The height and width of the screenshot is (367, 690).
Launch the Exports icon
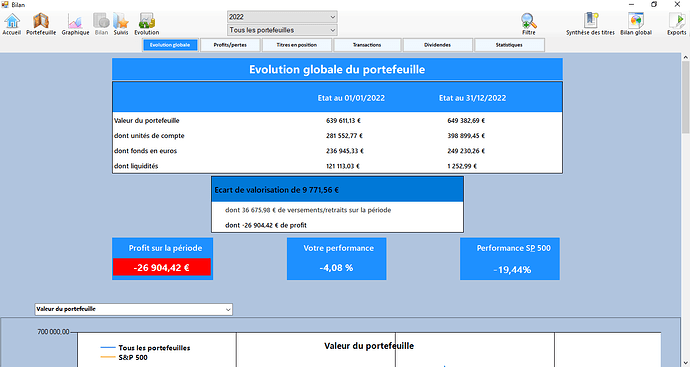click(676, 24)
